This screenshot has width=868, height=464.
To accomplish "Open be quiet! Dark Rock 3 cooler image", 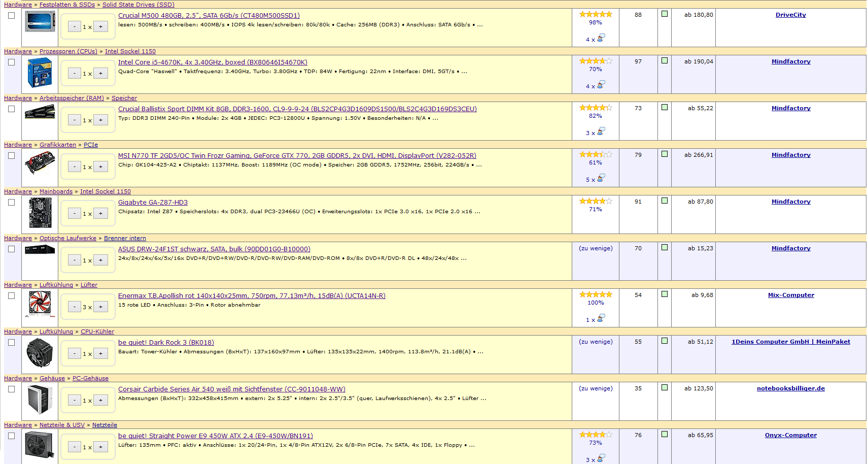I will pos(40,353).
